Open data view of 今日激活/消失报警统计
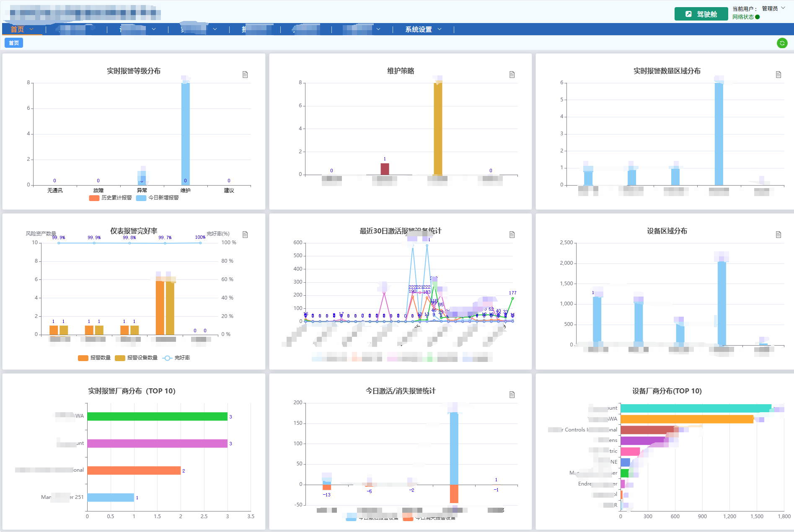The width and height of the screenshot is (794, 532). [x=512, y=395]
